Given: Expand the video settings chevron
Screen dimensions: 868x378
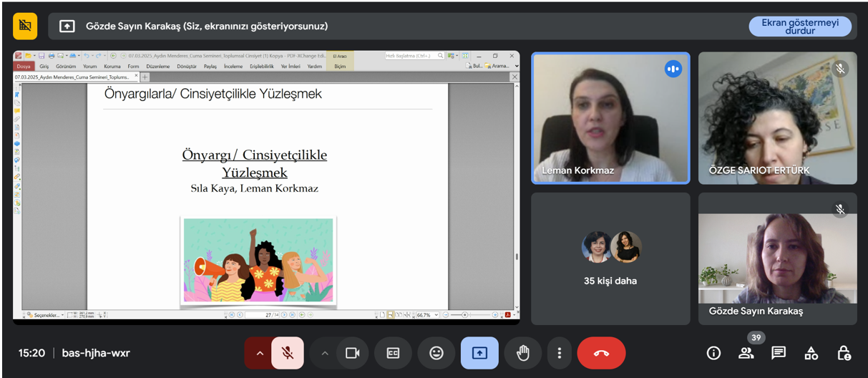Looking at the screenshot, I should [325, 353].
